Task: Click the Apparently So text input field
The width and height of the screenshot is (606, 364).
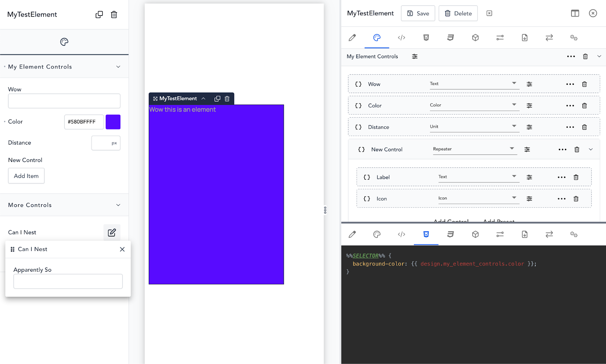Action: (68, 281)
